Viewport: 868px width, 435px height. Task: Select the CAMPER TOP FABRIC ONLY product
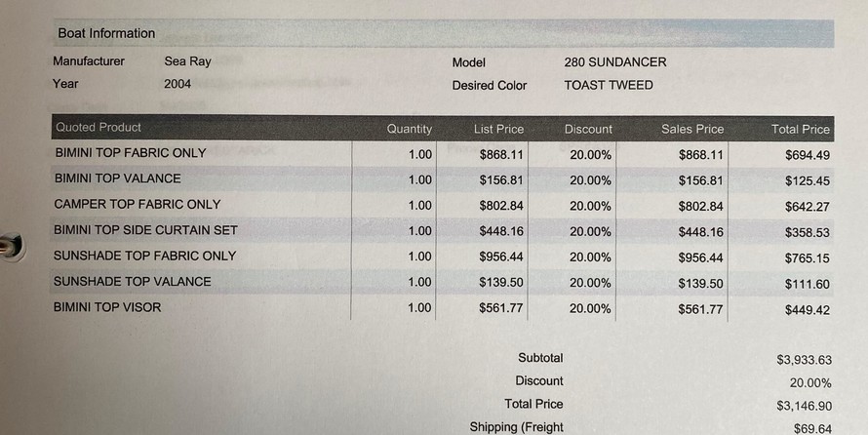click(x=137, y=205)
